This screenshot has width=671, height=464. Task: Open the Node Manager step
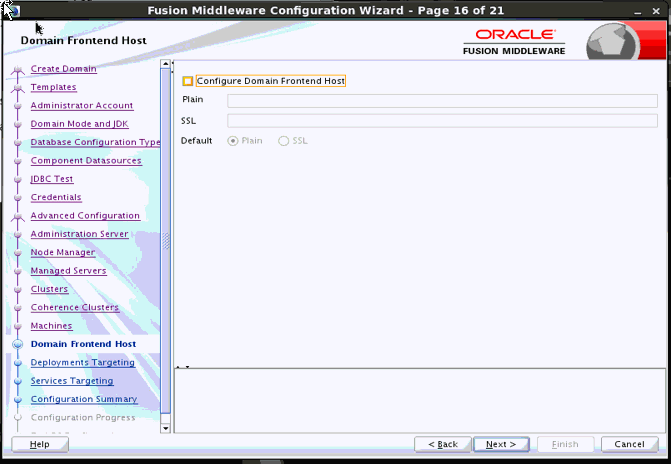(x=63, y=253)
